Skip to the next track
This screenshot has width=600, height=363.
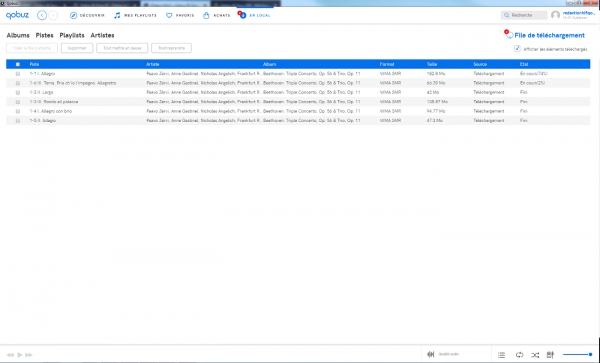[29, 355]
